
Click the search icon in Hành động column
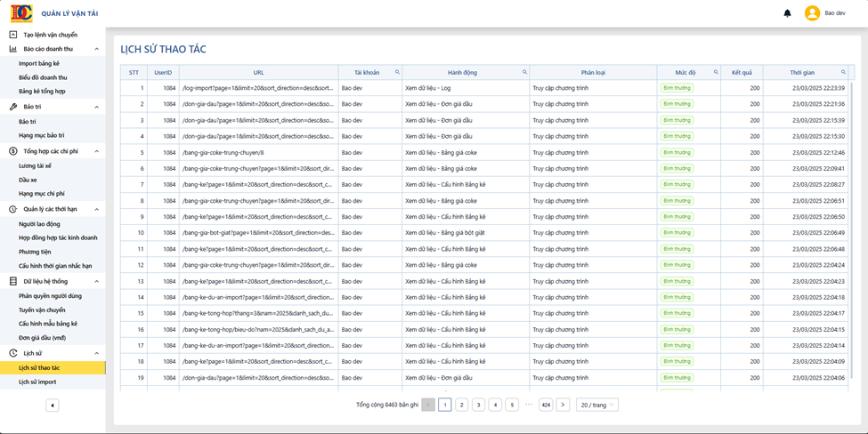(524, 72)
